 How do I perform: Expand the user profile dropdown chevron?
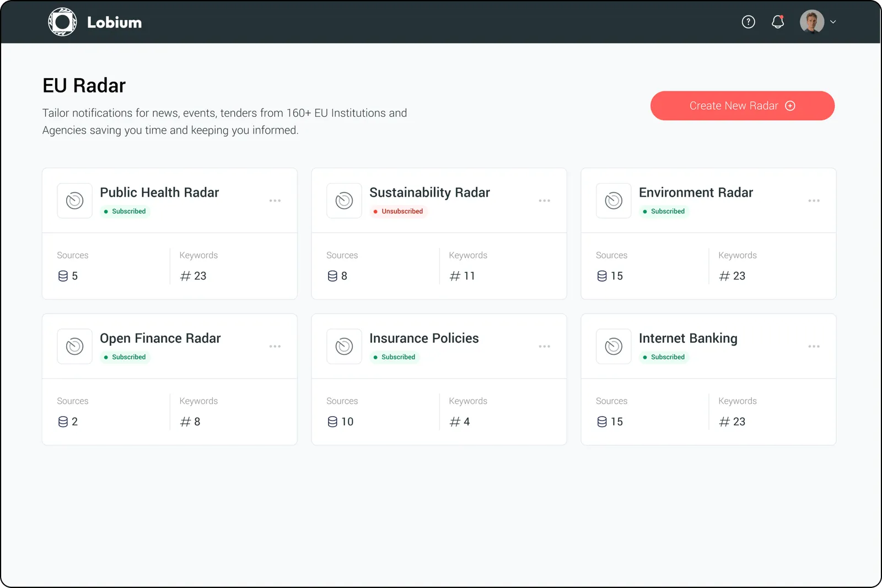(833, 22)
